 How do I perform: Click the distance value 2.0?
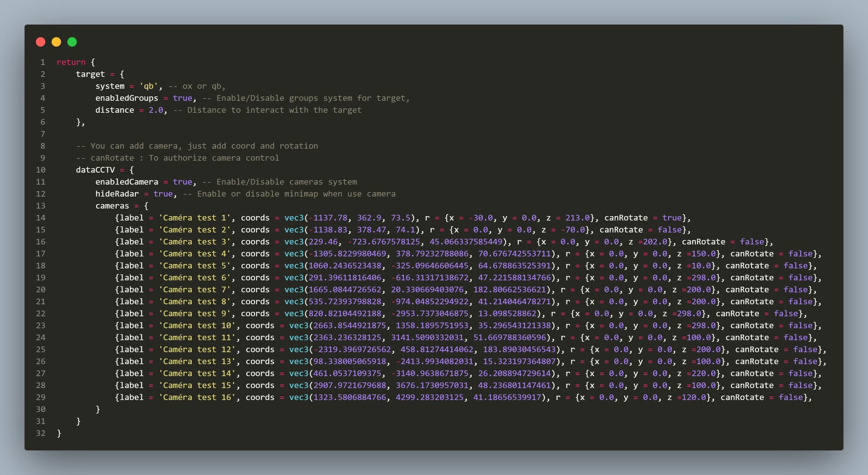(x=156, y=110)
